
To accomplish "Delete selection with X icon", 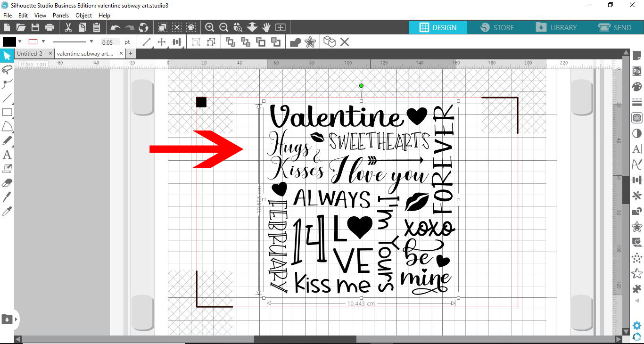I will pos(345,42).
